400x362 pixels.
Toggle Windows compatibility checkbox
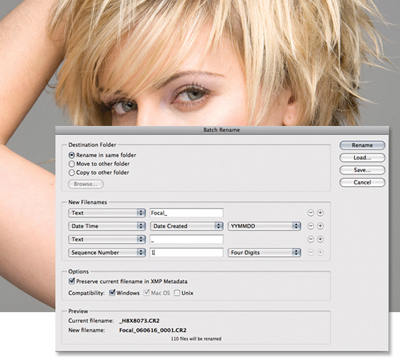pyautogui.click(x=112, y=293)
